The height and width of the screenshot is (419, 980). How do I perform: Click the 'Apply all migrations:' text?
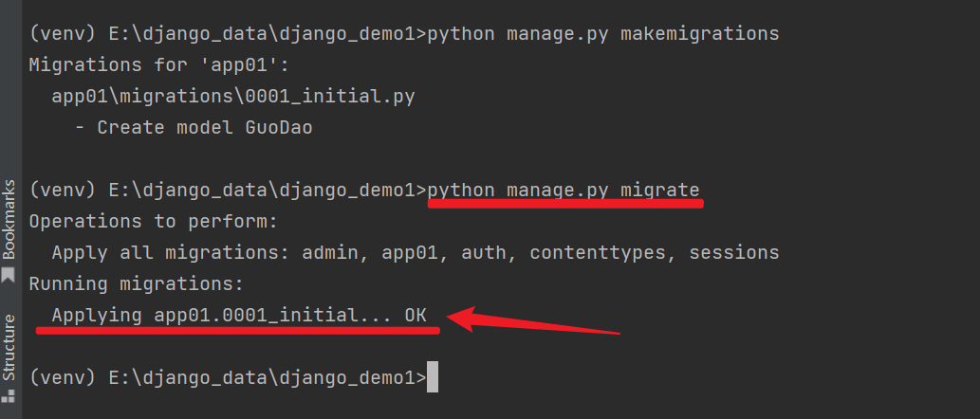[x=171, y=252]
